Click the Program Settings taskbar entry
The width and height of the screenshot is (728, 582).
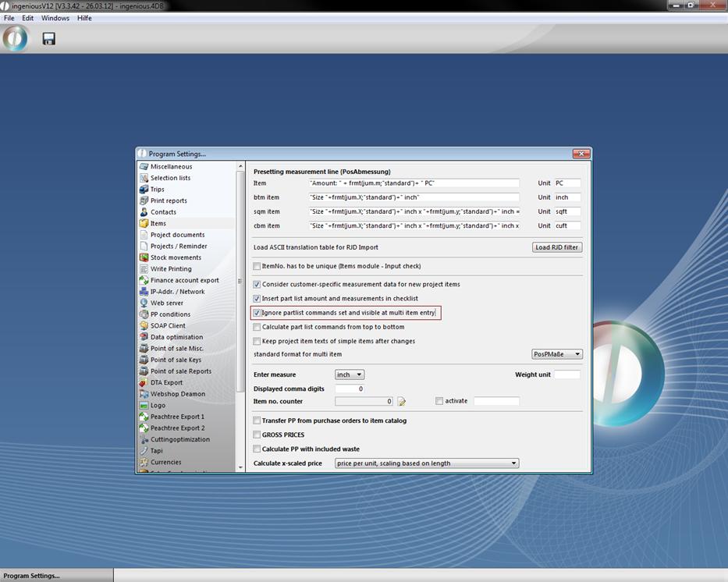(x=31, y=576)
